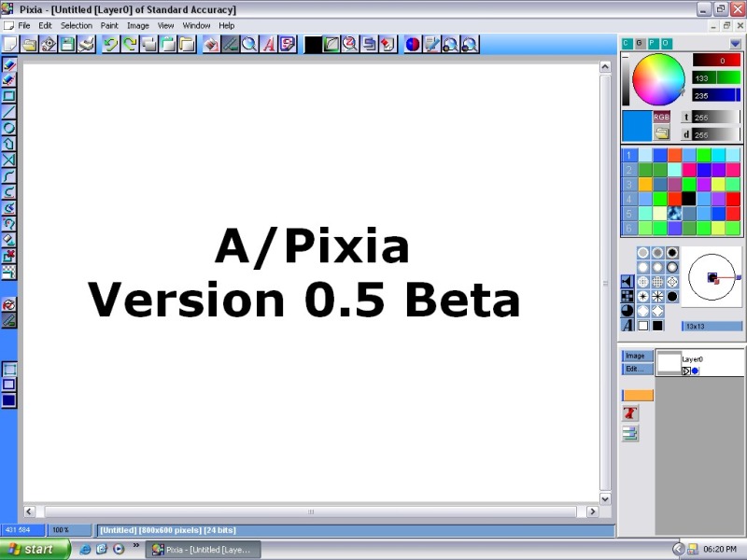Viewport: 747px width, 560px height.
Task: Select the curve tool in left toolbar
Action: 9,175
